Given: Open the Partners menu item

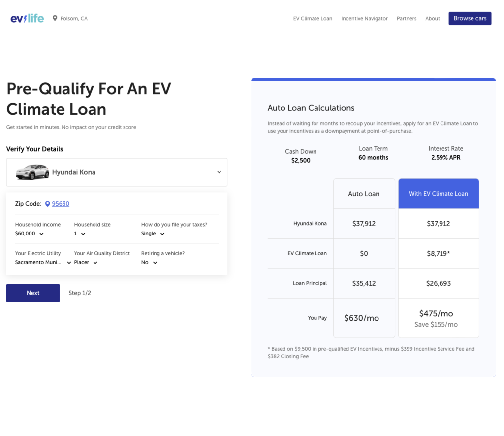Looking at the screenshot, I should coord(406,18).
